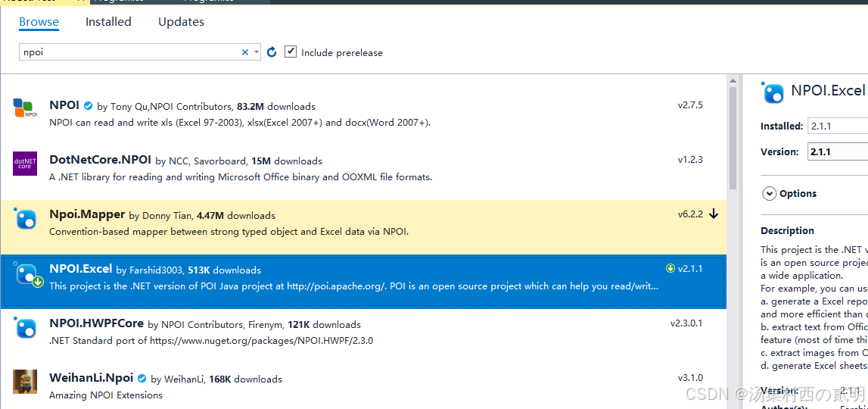868x409 pixels.
Task: Click the scrollbar up arrow of package list
Action: [733, 82]
